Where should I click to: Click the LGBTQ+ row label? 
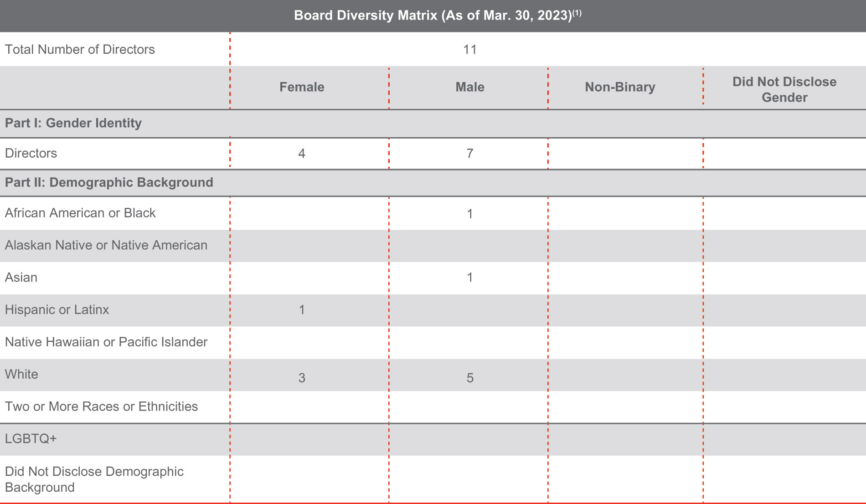pos(31,438)
